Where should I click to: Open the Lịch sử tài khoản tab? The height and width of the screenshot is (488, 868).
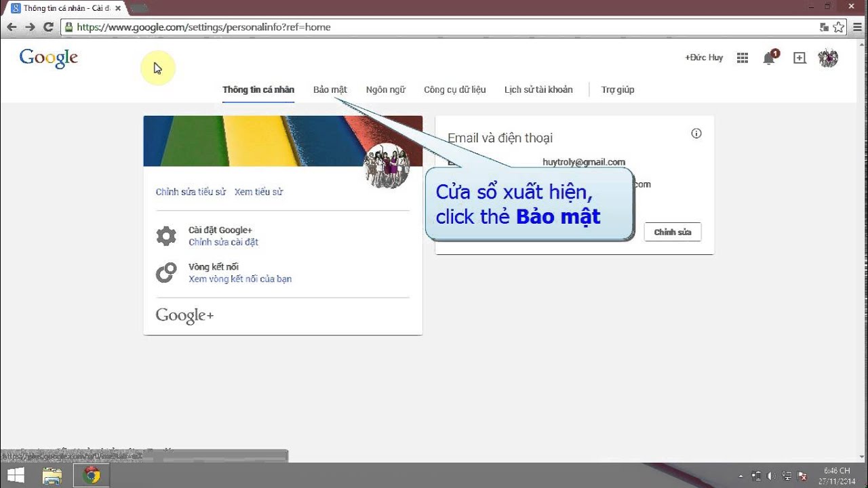pyautogui.click(x=538, y=89)
